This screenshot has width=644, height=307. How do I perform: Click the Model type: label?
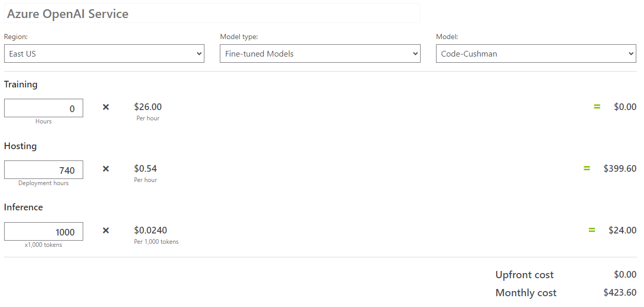coord(239,37)
